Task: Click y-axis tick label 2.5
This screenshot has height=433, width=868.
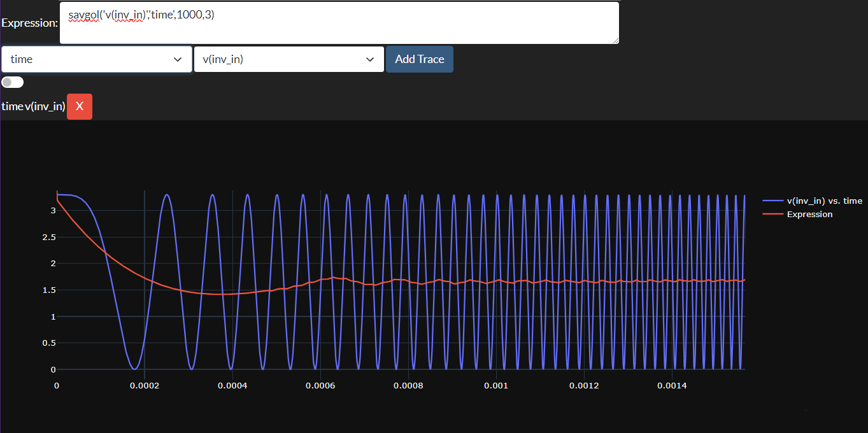Action: click(x=48, y=237)
